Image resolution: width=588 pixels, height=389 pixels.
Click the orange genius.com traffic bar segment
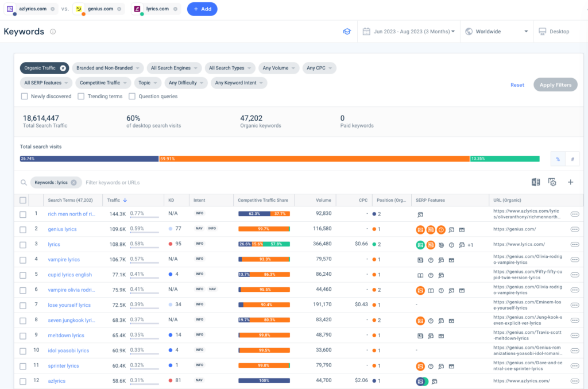(x=314, y=159)
